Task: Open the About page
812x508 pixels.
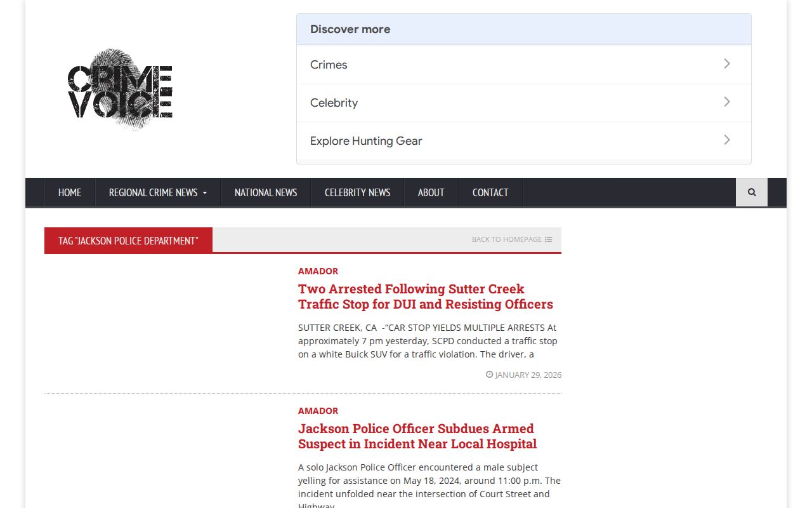Action: [431, 192]
